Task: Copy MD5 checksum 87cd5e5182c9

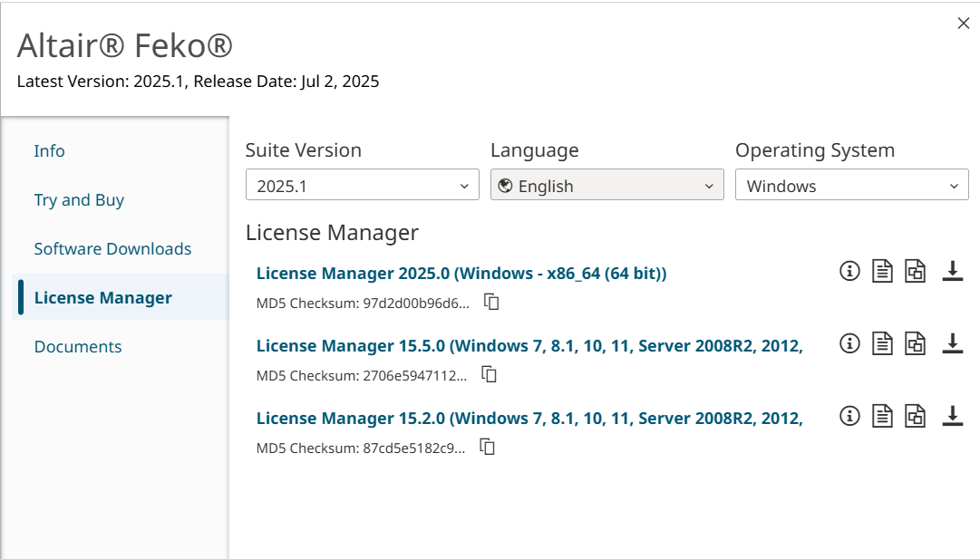Action: tap(487, 448)
